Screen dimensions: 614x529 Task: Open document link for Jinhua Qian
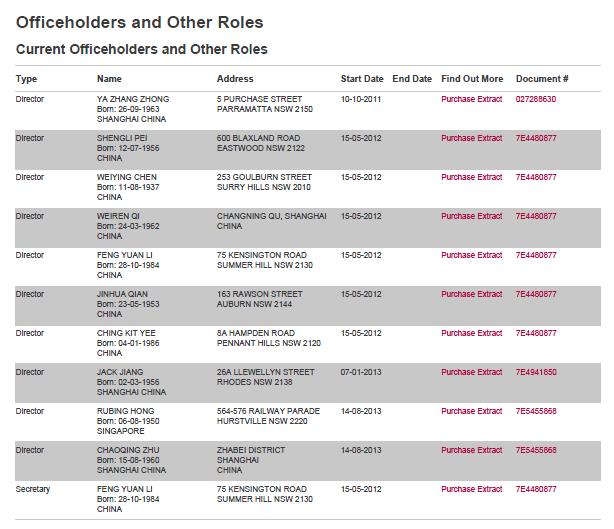tap(535, 295)
